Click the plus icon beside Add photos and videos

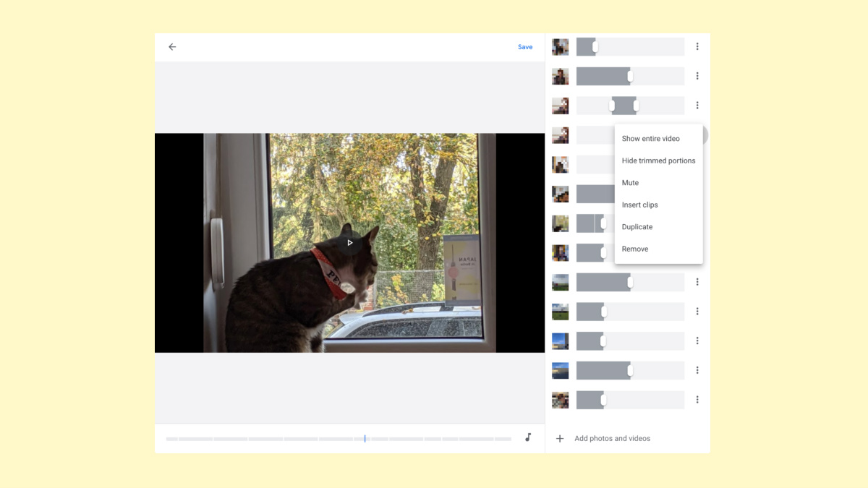coord(560,438)
